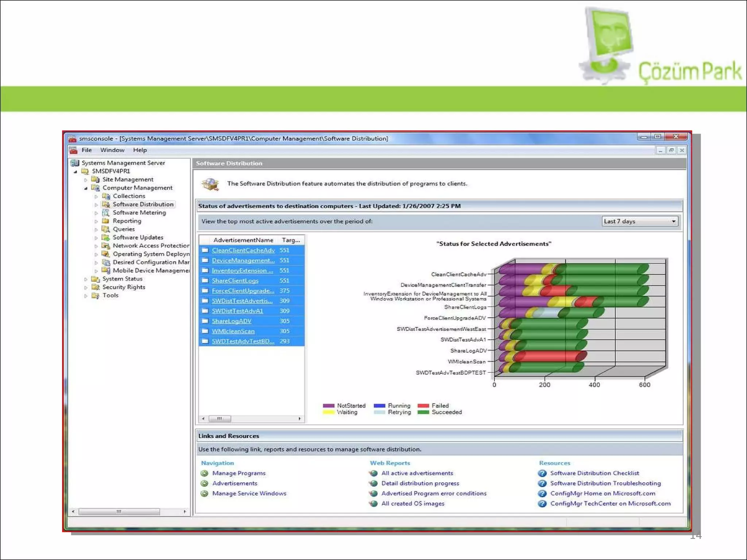Click the Desired Configuration Management tree icon
Screen dimensions: 747x560
click(x=106, y=262)
